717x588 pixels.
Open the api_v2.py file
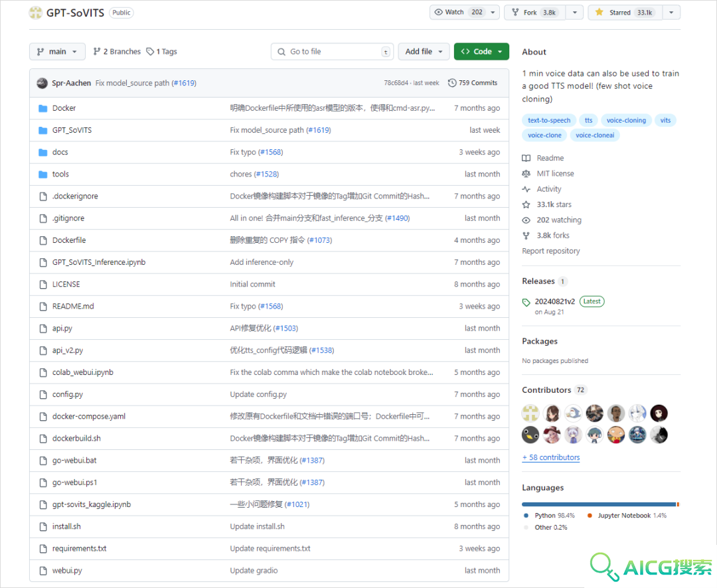pyautogui.click(x=68, y=350)
